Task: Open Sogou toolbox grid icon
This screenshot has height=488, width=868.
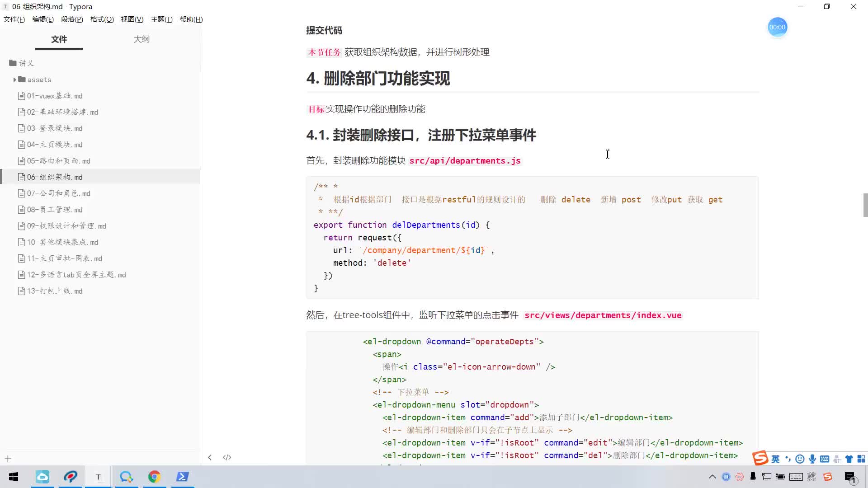Action: point(861,459)
